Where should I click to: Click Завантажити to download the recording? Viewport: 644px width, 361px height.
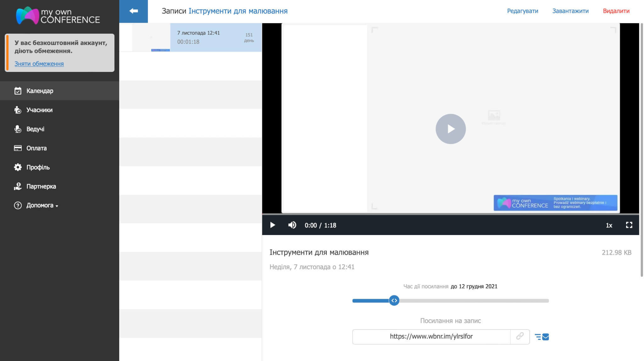(x=570, y=11)
